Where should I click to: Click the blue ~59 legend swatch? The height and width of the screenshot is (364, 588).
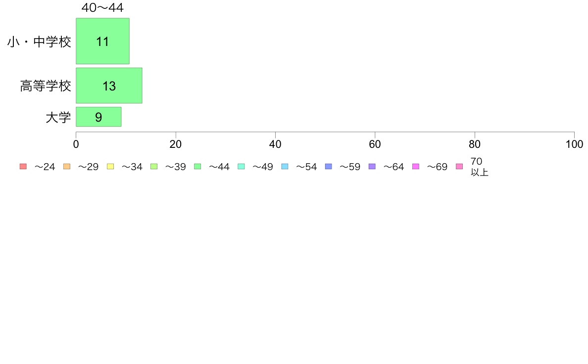(329, 167)
